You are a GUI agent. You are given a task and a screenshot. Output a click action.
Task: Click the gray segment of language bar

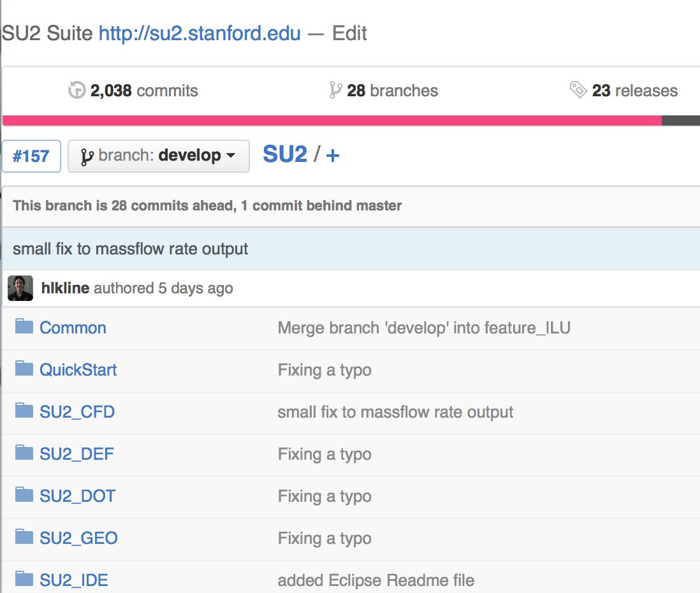[681, 120]
